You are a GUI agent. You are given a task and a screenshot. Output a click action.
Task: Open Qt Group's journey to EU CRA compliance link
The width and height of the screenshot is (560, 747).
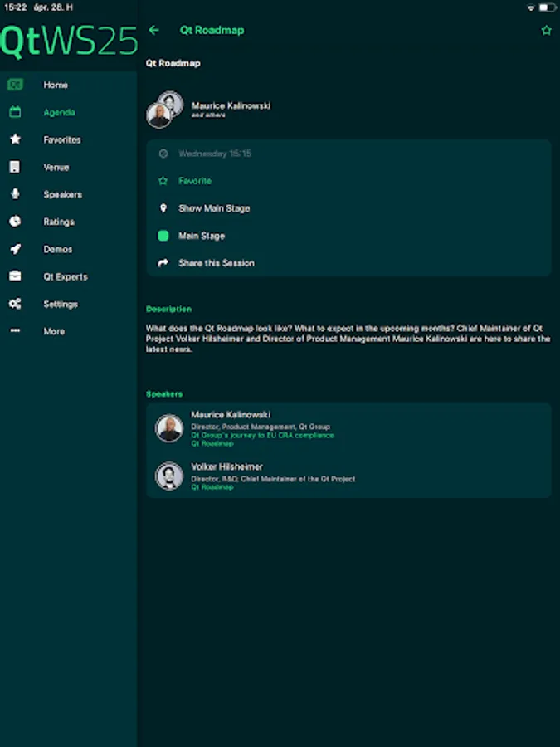[262, 436]
